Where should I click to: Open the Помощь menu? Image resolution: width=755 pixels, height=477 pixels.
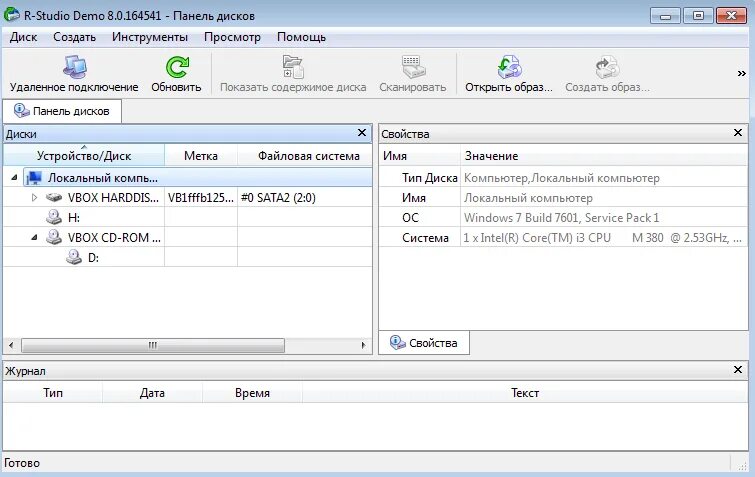[301, 37]
